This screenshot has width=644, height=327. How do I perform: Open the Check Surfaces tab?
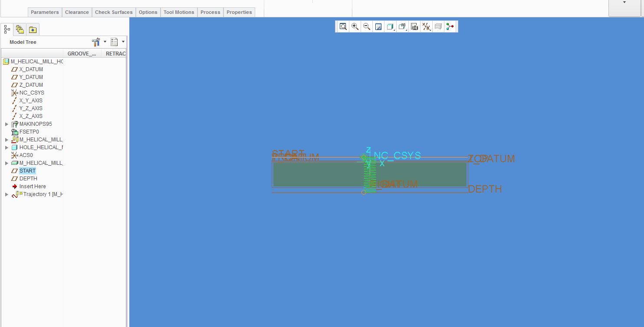point(114,12)
